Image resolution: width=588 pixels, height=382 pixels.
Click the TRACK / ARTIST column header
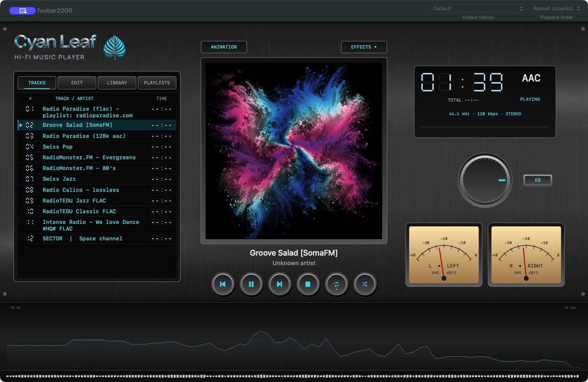coord(74,99)
